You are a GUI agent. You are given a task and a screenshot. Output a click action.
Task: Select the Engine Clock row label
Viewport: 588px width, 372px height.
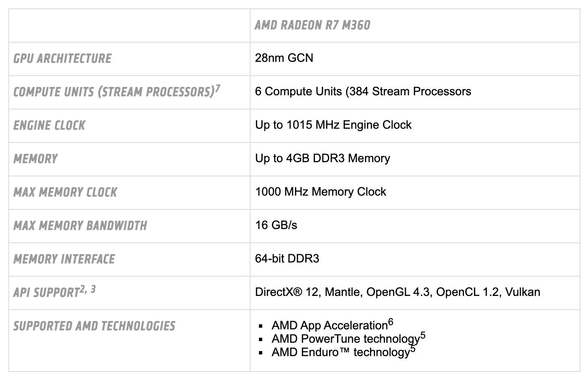pos(49,125)
